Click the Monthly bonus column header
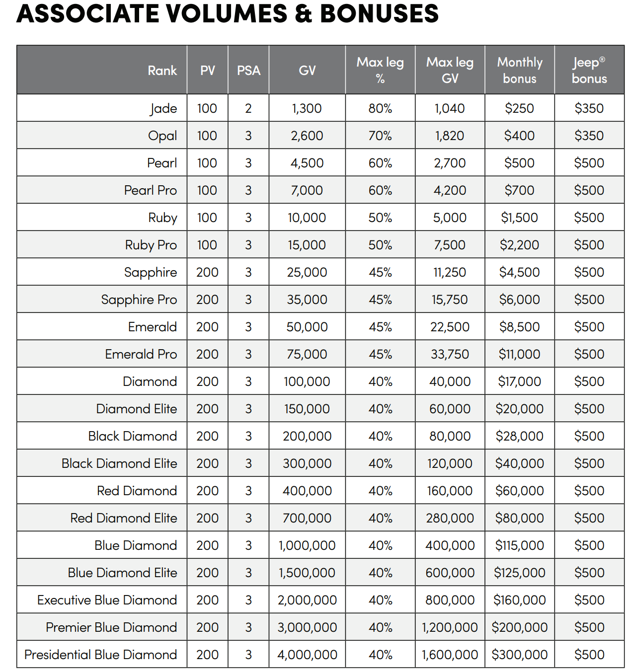Image resolution: width=629 pixels, height=672 pixels. tap(520, 70)
